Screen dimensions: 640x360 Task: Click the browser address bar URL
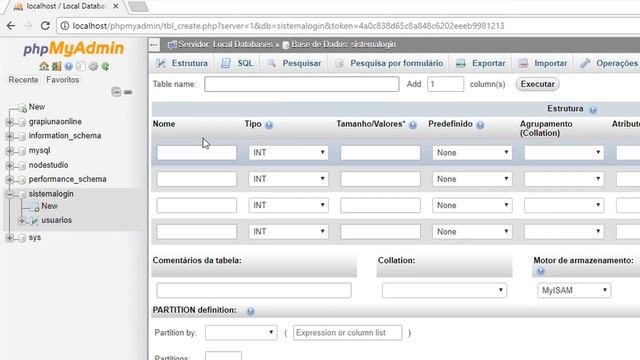click(288, 26)
